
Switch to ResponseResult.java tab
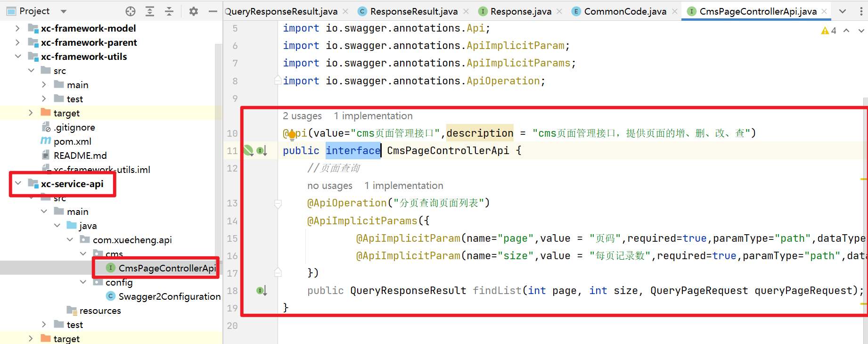pos(408,11)
